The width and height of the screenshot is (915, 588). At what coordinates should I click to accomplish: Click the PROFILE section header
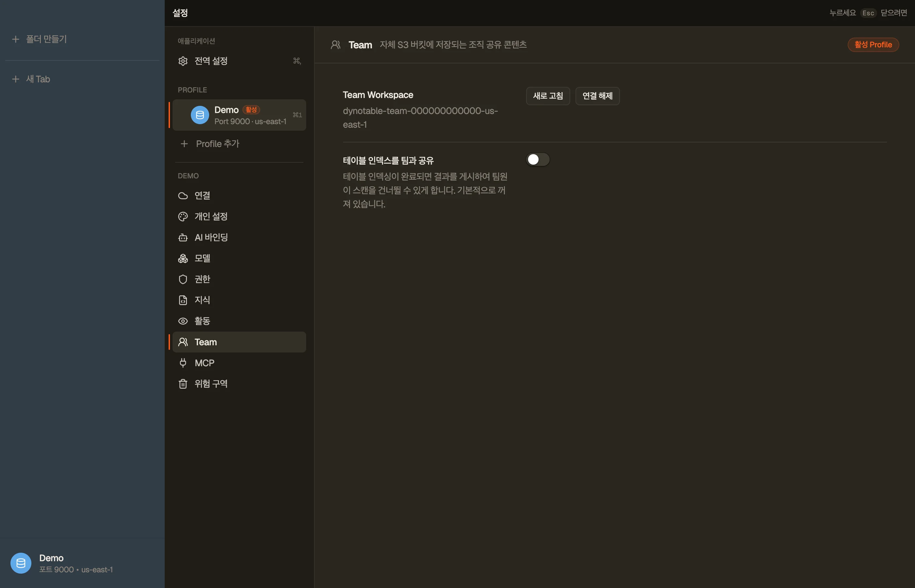click(192, 90)
